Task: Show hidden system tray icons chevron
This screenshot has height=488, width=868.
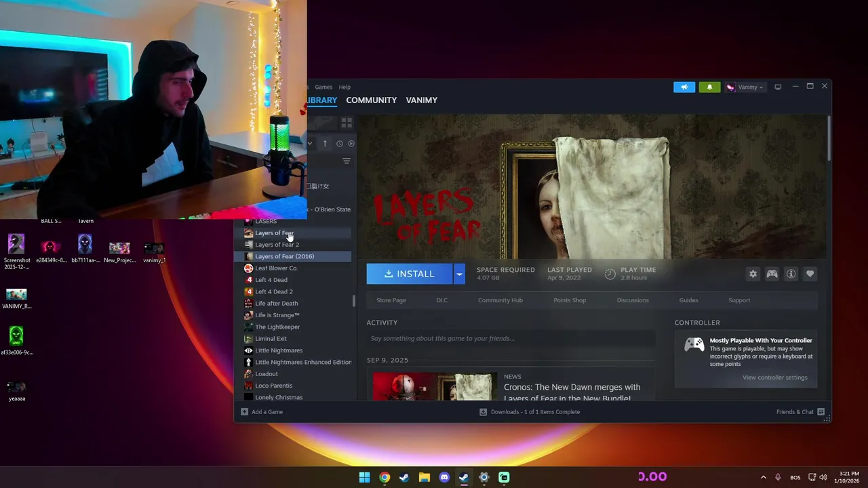Action: tap(763, 477)
